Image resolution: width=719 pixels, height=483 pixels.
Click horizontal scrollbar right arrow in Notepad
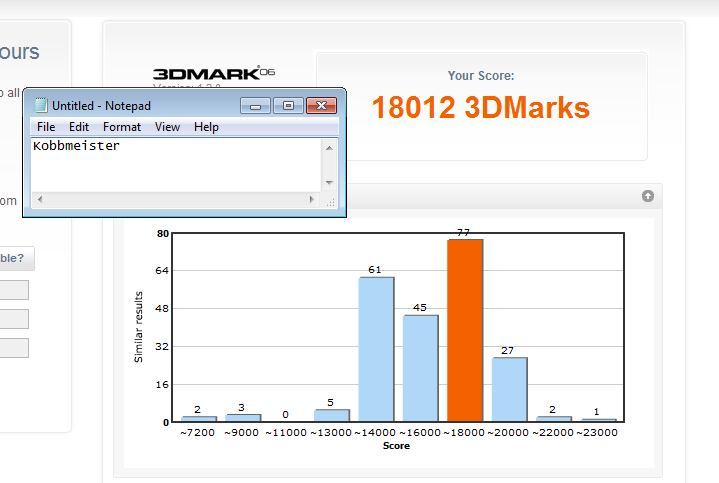point(312,200)
